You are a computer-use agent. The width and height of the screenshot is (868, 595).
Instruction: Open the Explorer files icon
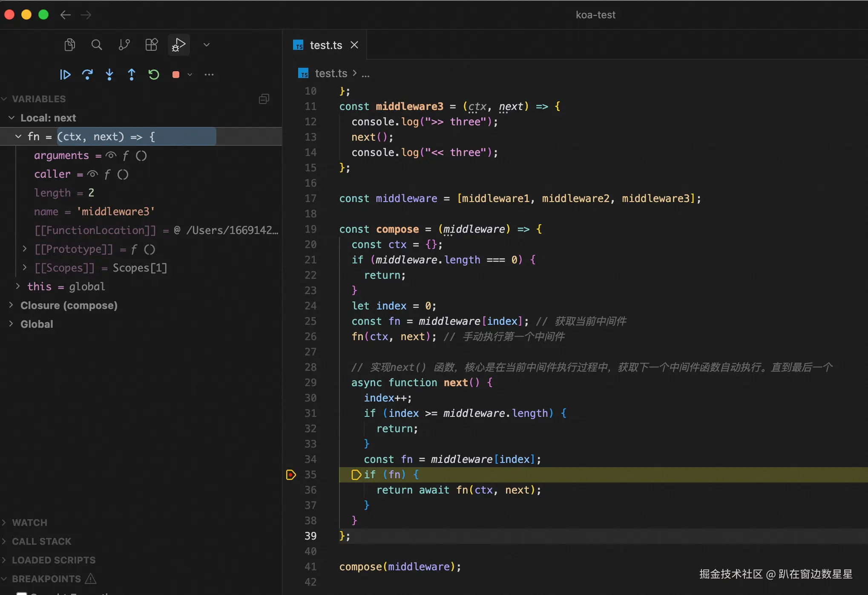pyautogui.click(x=70, y=45)
